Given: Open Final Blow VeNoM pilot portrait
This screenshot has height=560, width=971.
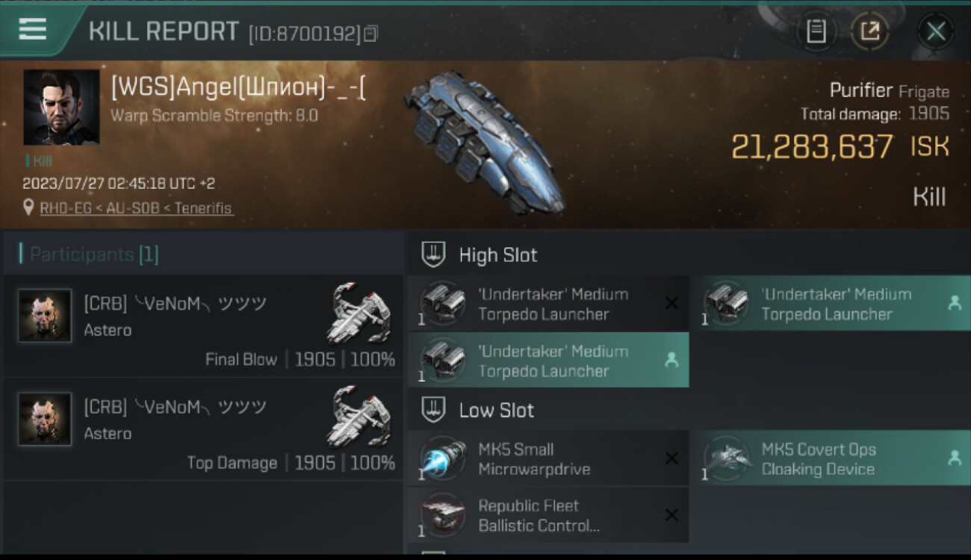Looking at the screenshot, I should 45,316.
